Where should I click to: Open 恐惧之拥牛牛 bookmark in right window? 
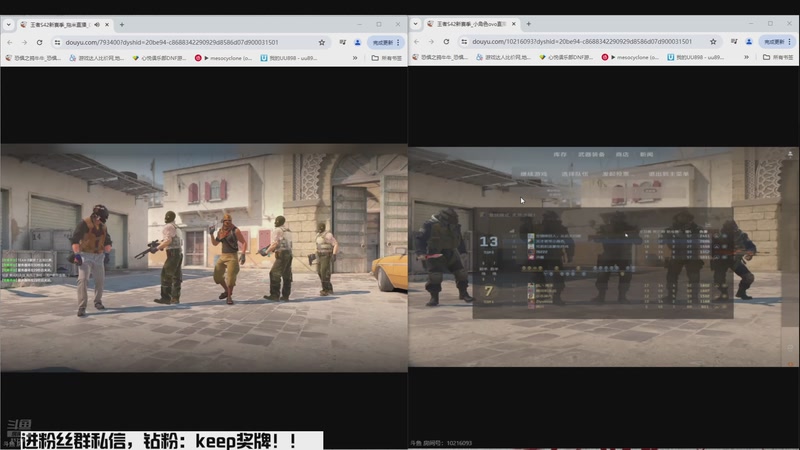440,57
